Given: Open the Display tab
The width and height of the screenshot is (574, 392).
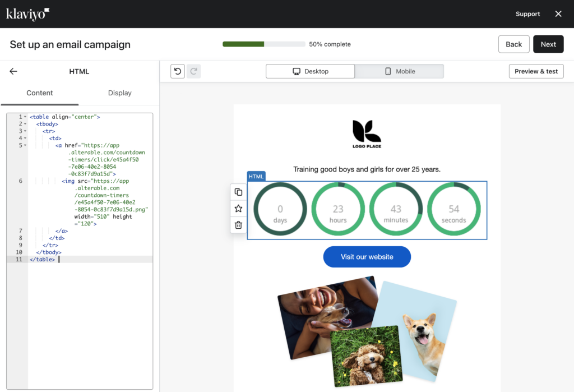Looking at the screenshot, I should [119, 93].
